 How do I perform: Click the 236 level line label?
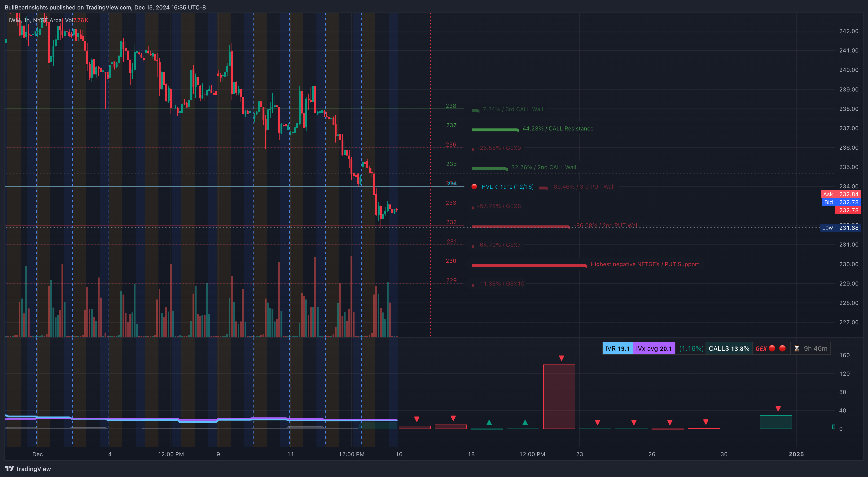pyautogui.click(x=451, y=144)
